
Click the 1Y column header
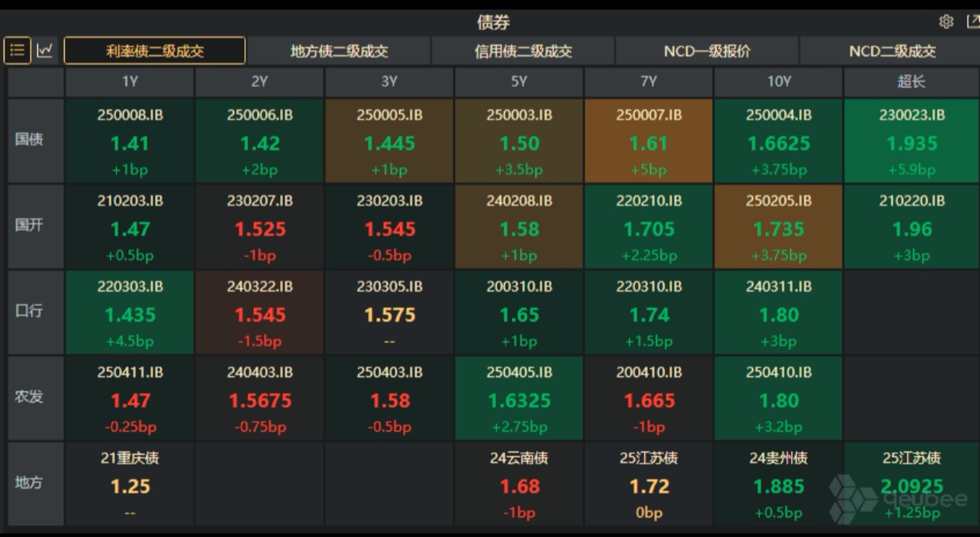click(130, 82)
